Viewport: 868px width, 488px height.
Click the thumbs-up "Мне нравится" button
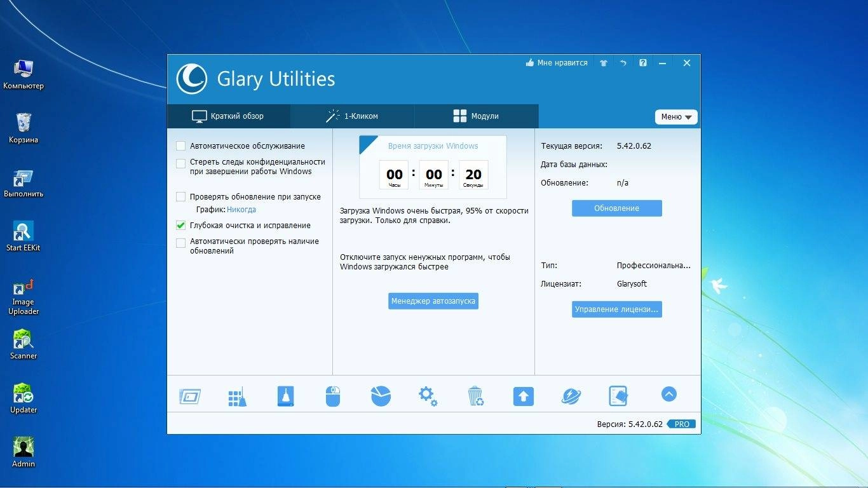[x=557, y=63]
